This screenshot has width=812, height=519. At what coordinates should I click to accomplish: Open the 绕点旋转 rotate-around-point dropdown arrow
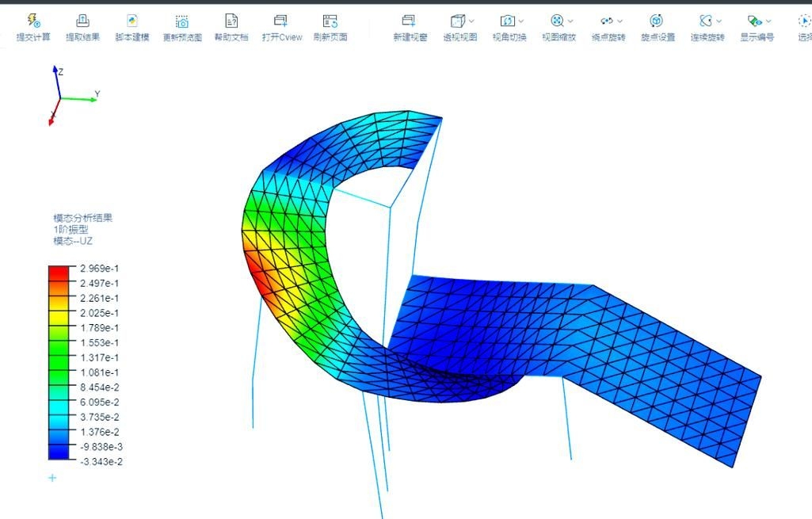[619, 21]
